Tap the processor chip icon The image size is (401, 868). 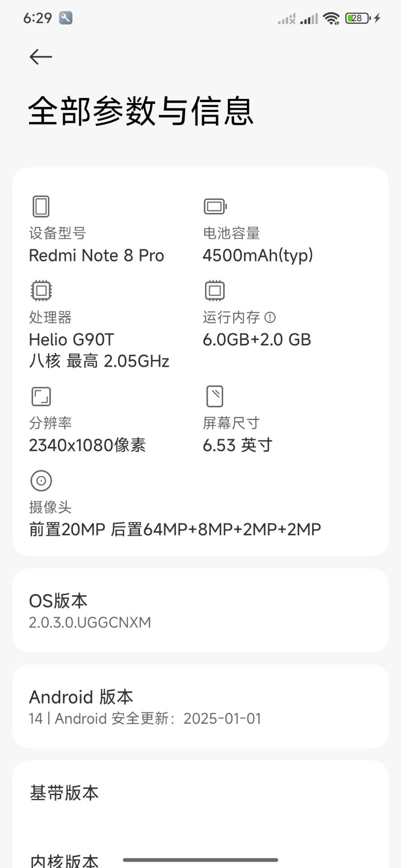click(41, 291)
